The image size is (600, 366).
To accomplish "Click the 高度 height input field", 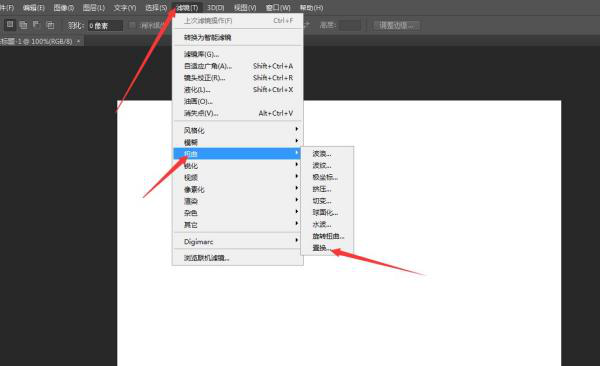I will 350,26.
